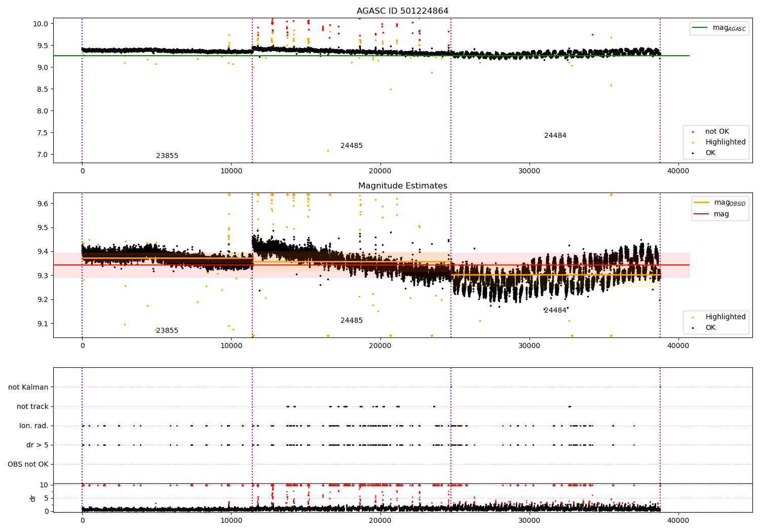Click 'Highlighted' in the Magnitude Estimates legend
Screen dimensions: 760x532
pyautogui.click(x=725, y=317)
